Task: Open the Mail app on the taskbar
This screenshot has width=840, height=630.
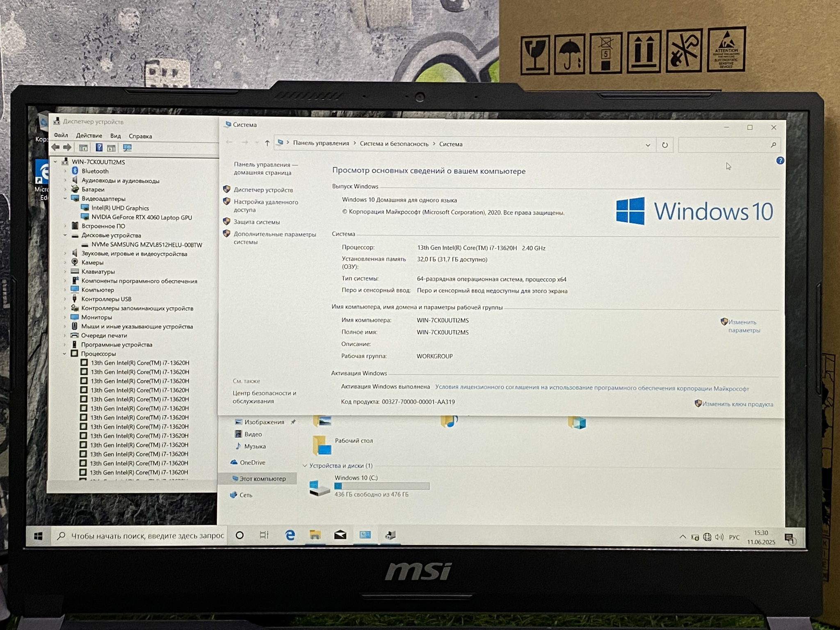Action: [x=340, y=535]
